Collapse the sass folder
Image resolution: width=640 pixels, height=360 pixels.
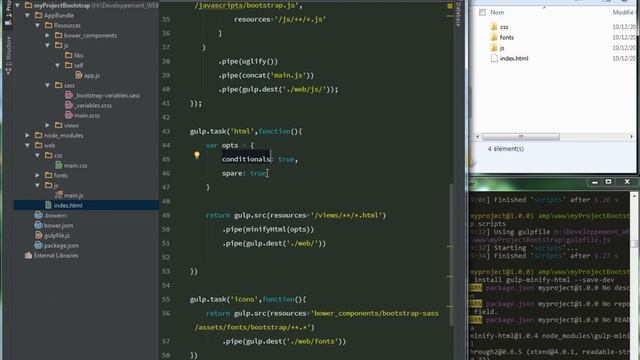click(48, 85)
